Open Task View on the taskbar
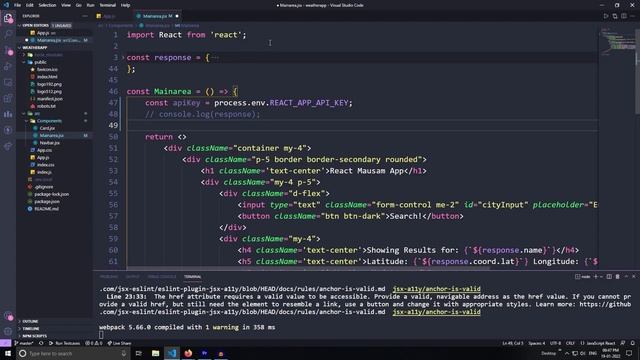 139,353
